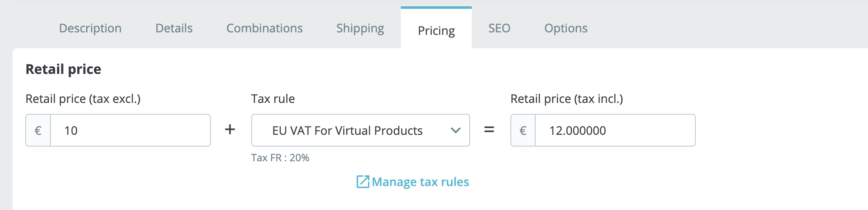This screenshot has width=868, height=210.
Task: Go to the Combinations tab
Action: tap(264, 28)
